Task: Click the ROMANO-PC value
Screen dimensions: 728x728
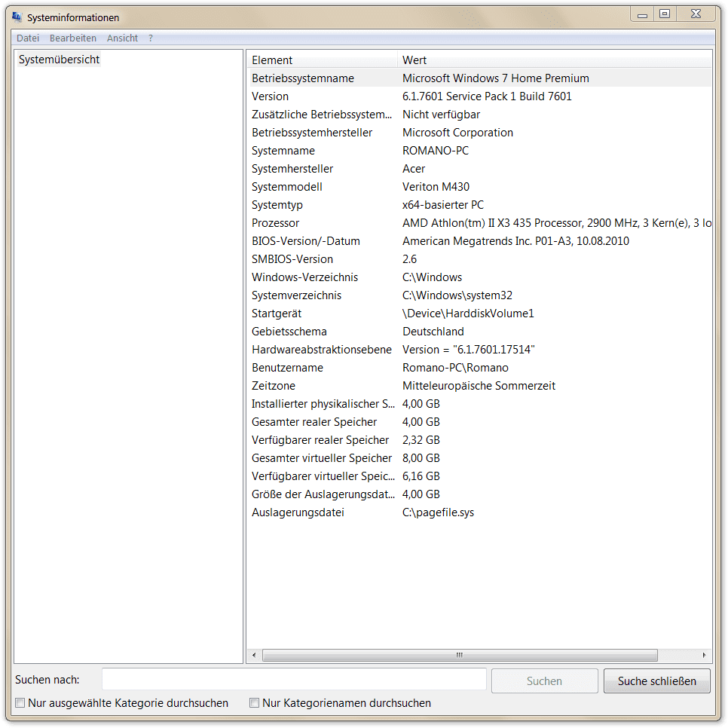Action: click(x=436, y=151)
